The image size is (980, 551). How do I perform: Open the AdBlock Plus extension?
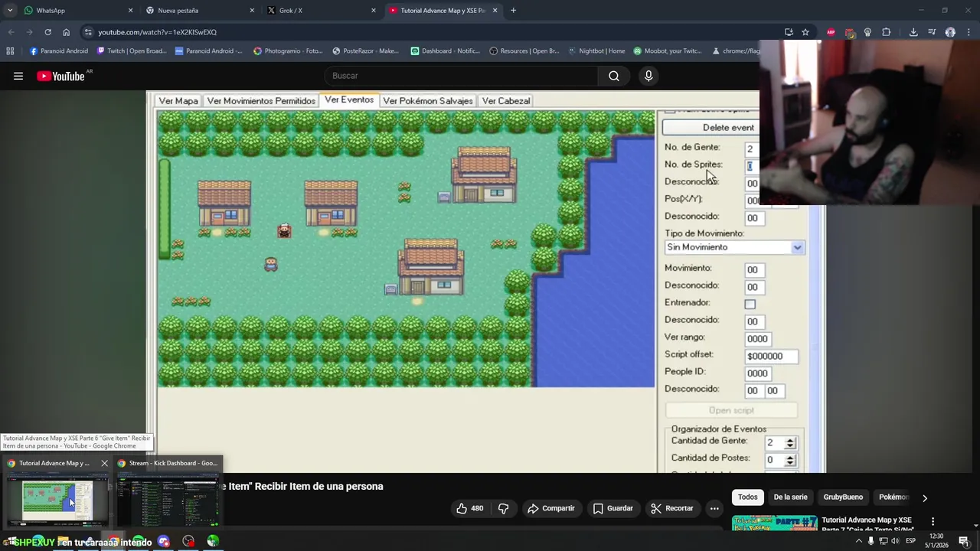click(x=831, y=32)
